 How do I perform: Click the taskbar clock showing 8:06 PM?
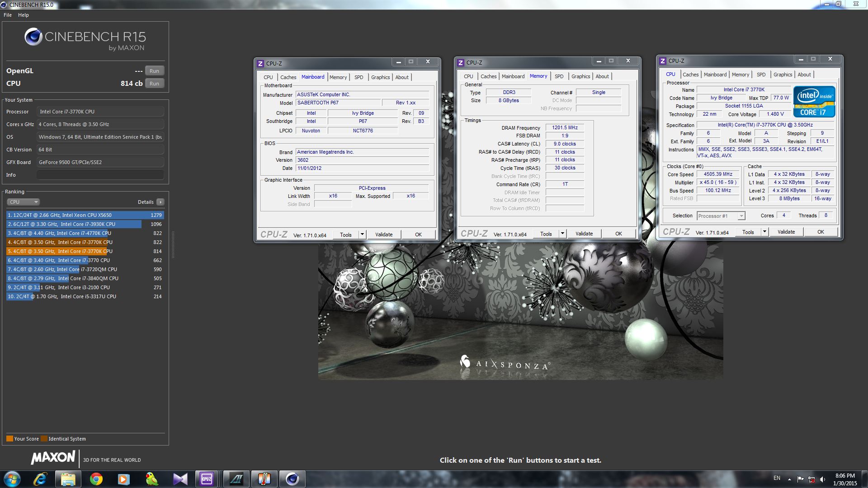click(x=845, y=479)
